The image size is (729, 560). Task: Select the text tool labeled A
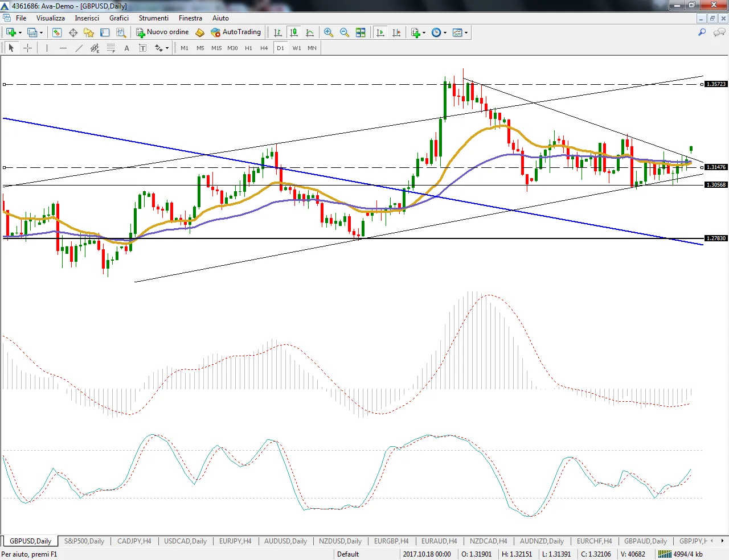126,48
